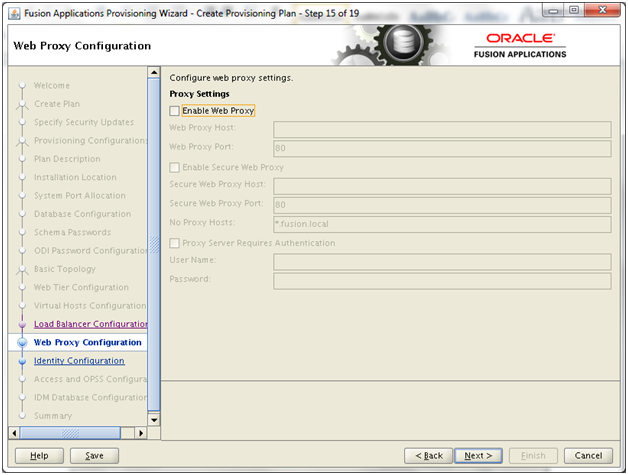
Task: Toggle Enable Secure Web Proxy checkbox
Action: [x=174, y=167]
